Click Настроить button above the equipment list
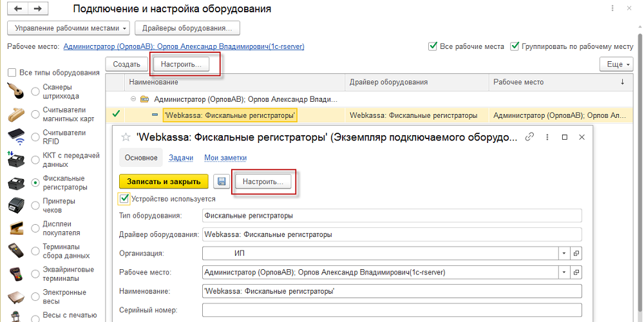644x322 pixels. point(181,64)
